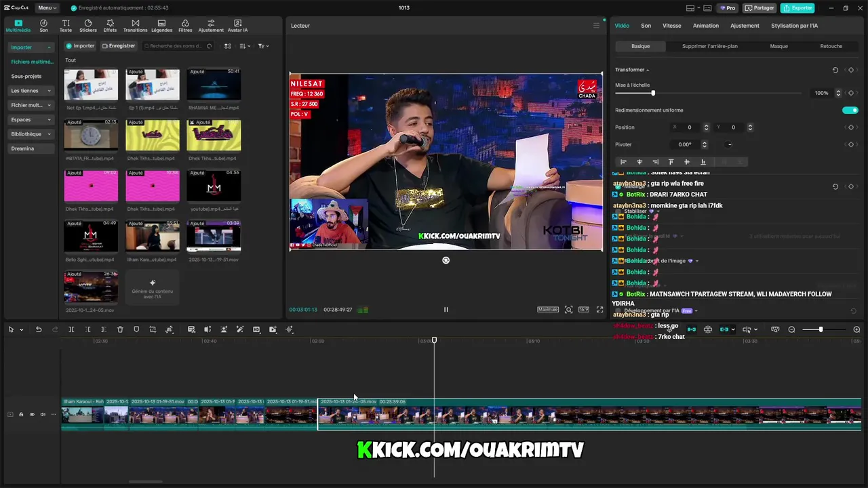
Task: Open the Menu dropdown
Action: click(x=47, y=7)
